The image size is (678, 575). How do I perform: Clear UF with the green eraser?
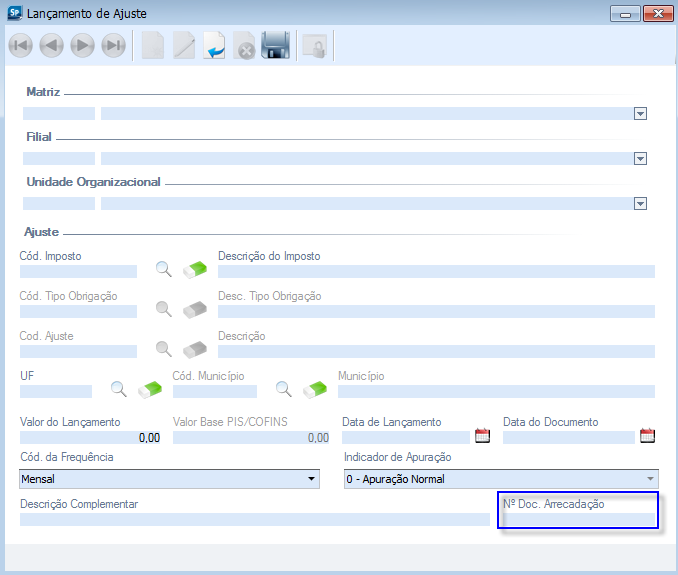coord(150,389)
